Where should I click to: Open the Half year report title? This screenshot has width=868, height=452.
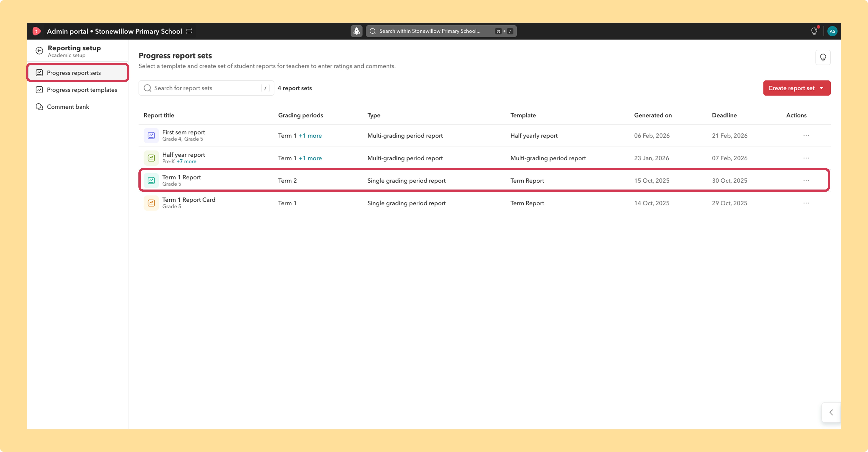point(184,155)
